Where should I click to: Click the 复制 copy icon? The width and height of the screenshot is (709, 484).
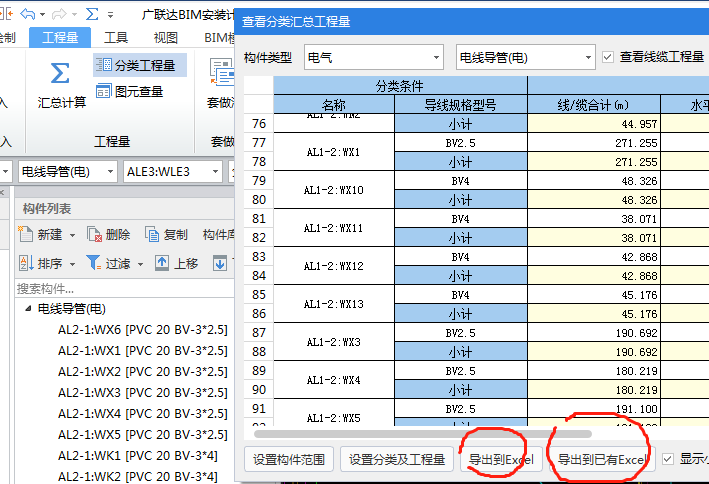click(x=152, y=234)
